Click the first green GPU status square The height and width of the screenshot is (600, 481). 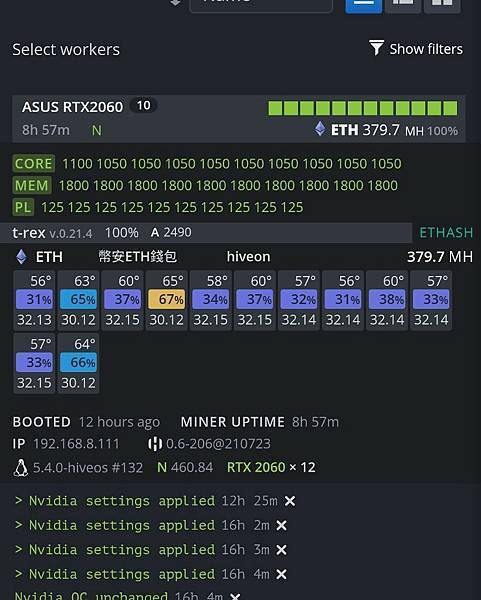pos(275,108)
